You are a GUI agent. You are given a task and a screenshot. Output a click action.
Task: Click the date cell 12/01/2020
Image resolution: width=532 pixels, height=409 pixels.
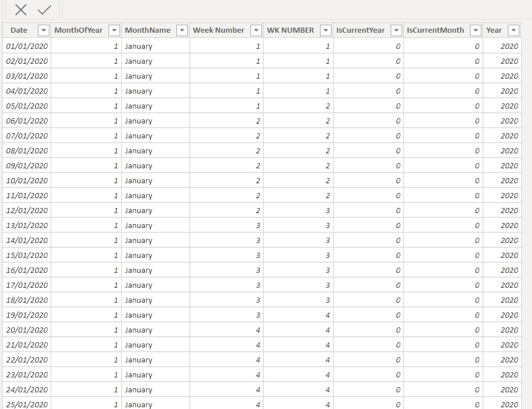click(27, 210)
